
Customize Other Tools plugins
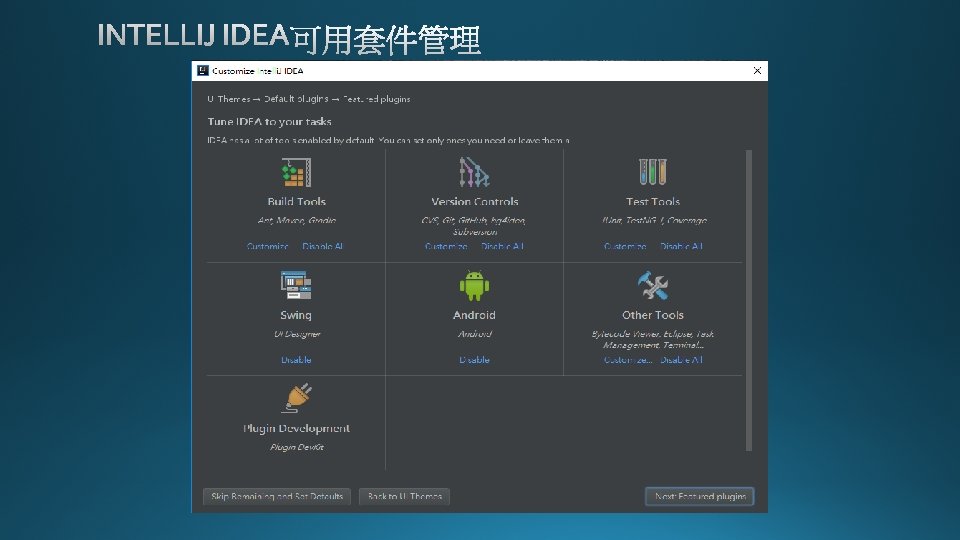[628, 359]
